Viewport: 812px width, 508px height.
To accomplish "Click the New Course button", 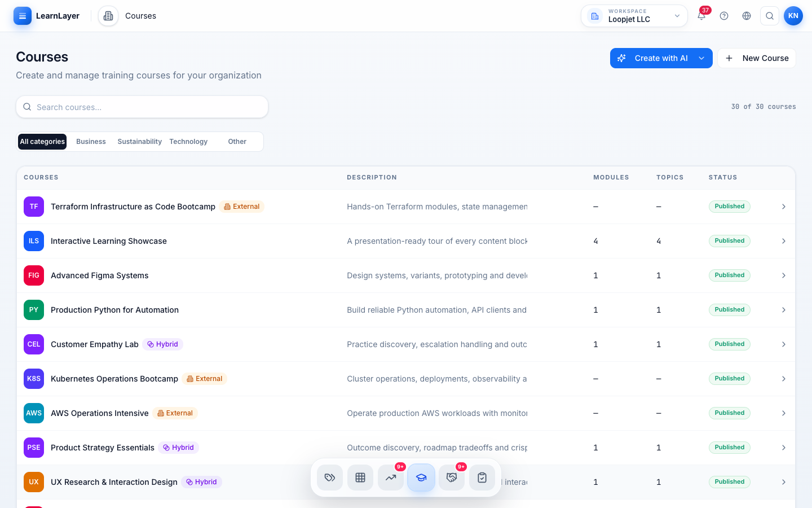I will point(757,58).
